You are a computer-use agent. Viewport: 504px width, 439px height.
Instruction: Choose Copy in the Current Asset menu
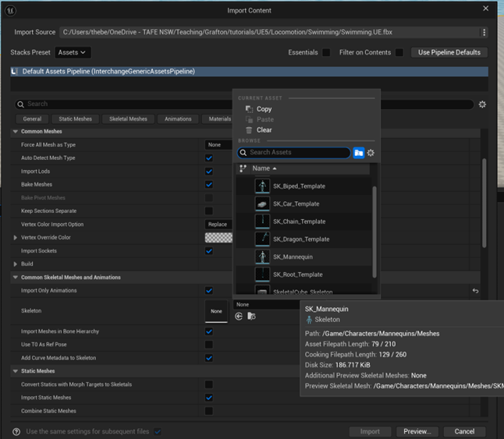point(264,109)
